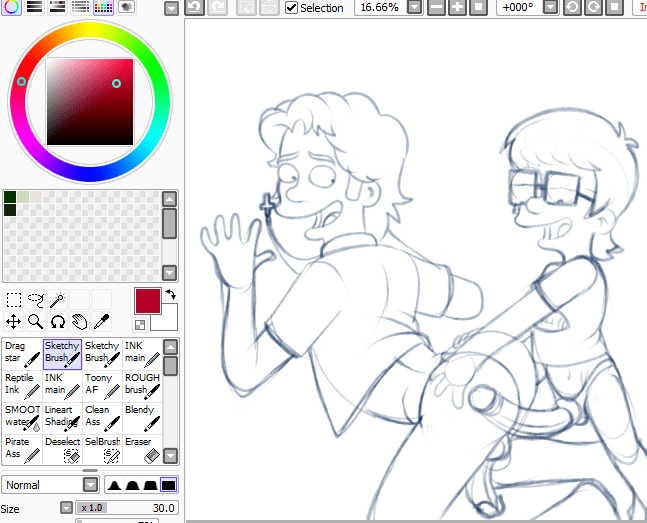Select the zoom magnifier tool
This screenshot has height=523, width=647.
point(35,321)
